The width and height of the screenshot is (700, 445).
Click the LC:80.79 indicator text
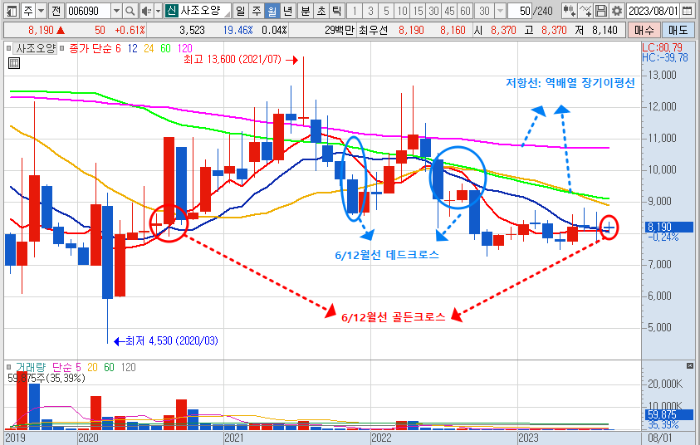click(662, 47)
